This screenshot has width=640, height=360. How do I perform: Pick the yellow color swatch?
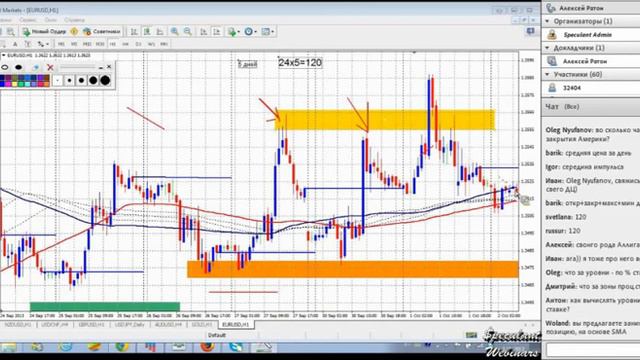[14, 84]
